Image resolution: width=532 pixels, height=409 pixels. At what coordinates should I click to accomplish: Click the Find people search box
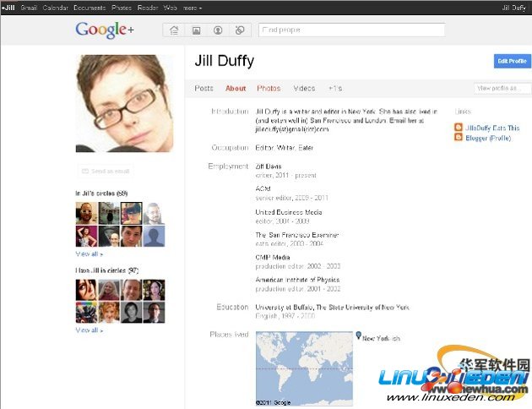(351, 30)
